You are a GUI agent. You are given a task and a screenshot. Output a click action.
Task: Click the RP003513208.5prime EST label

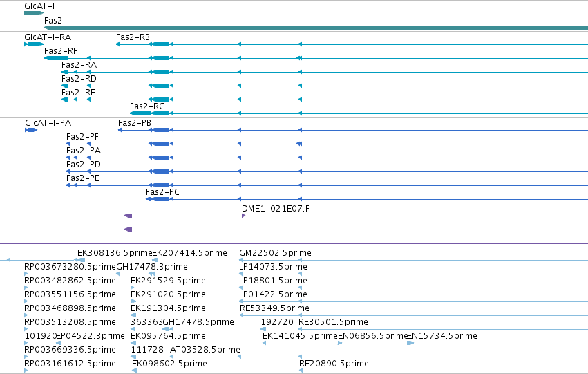pyautogui.click(x=70, y=323)
